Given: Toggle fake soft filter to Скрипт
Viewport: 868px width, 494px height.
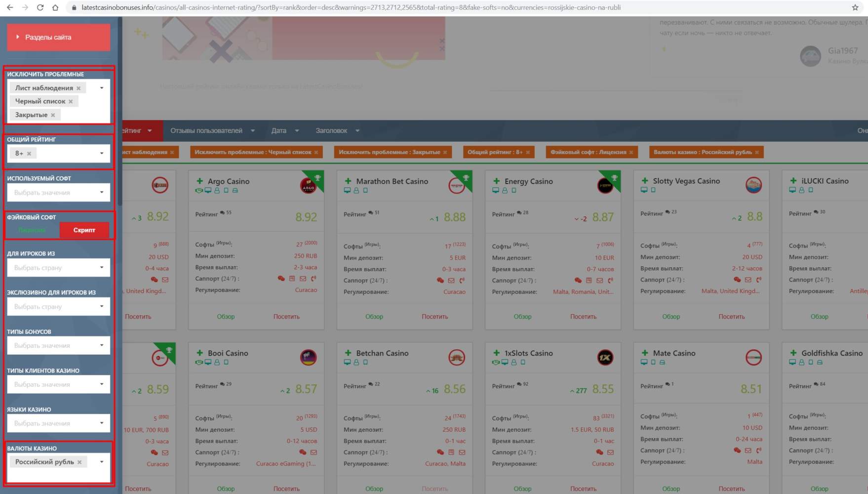Looking at the screenshot, I should (84, 230).
